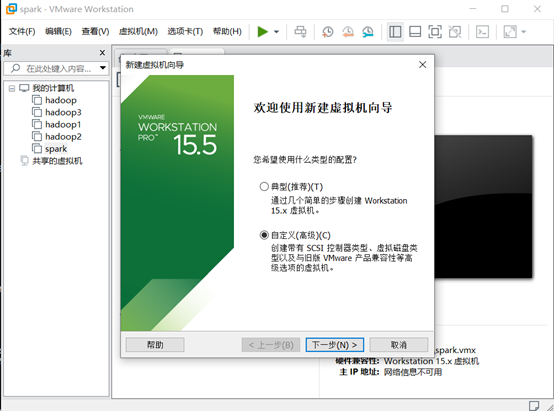Open the snapshot manager icon
Viewport: 554px width, 411px height.
coord(368,32)
